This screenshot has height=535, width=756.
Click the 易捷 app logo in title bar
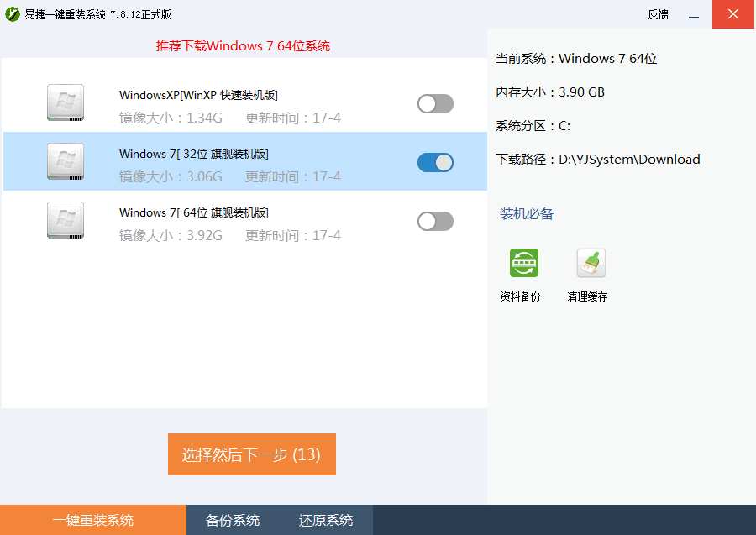(13, 14)
